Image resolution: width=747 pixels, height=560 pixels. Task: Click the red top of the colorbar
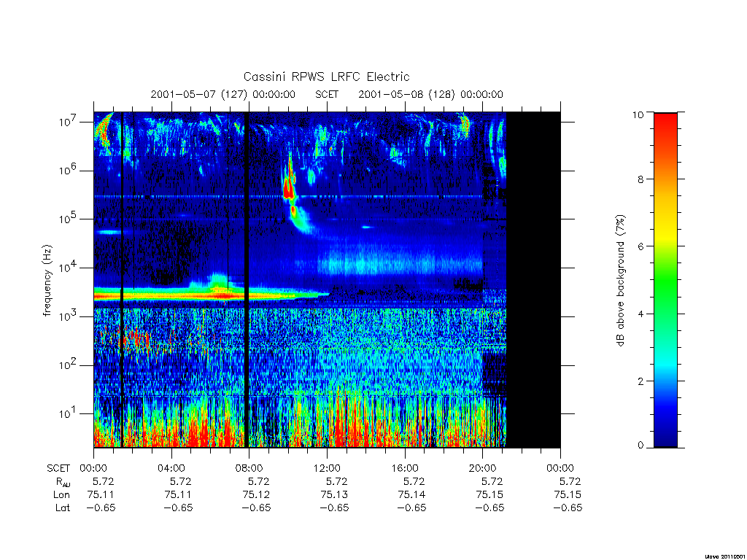(x=665, y=124)
